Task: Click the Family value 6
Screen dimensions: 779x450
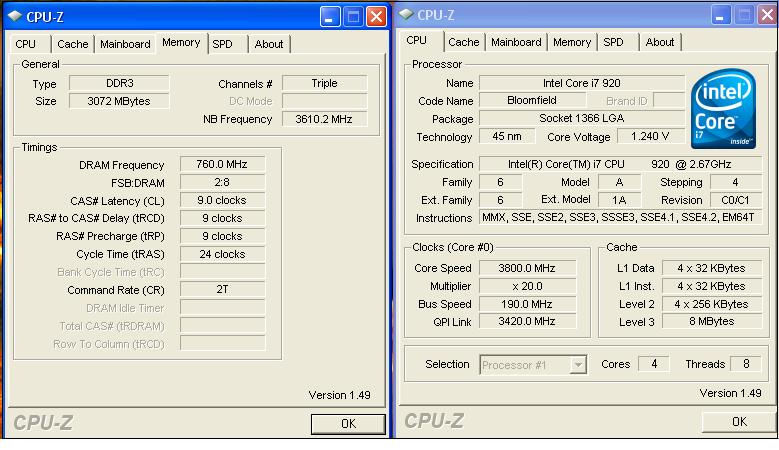Action: coord(500,182)
